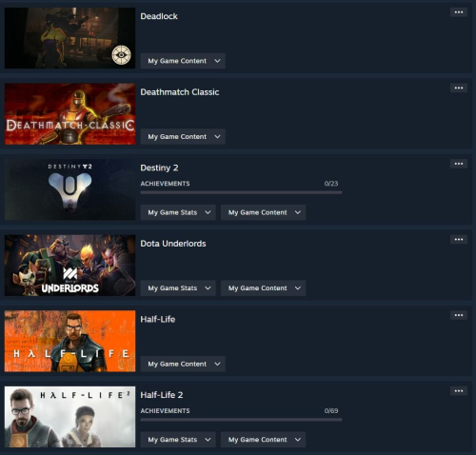Open the Half-Life game thumbnail
476x455 pixels.
point(69,341)
